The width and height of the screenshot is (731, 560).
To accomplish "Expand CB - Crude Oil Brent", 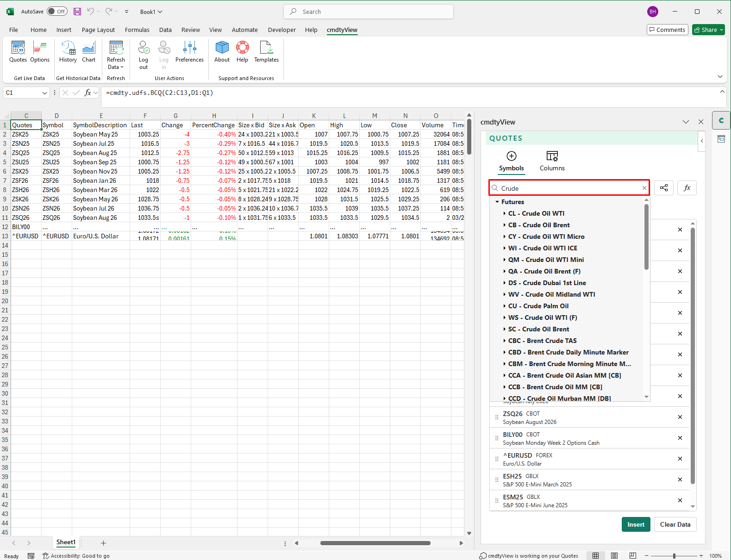I will [x=504, y=225].
